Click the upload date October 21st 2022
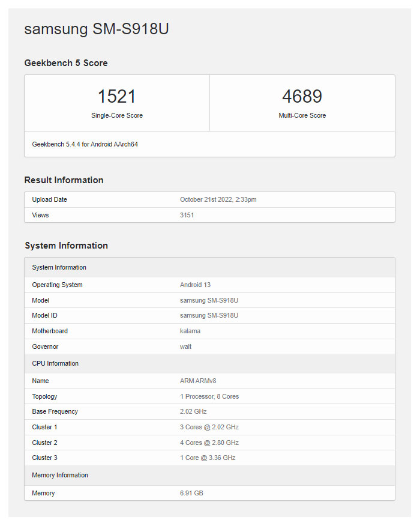Screen dimensions: 420x526 (x=218, y=199)
